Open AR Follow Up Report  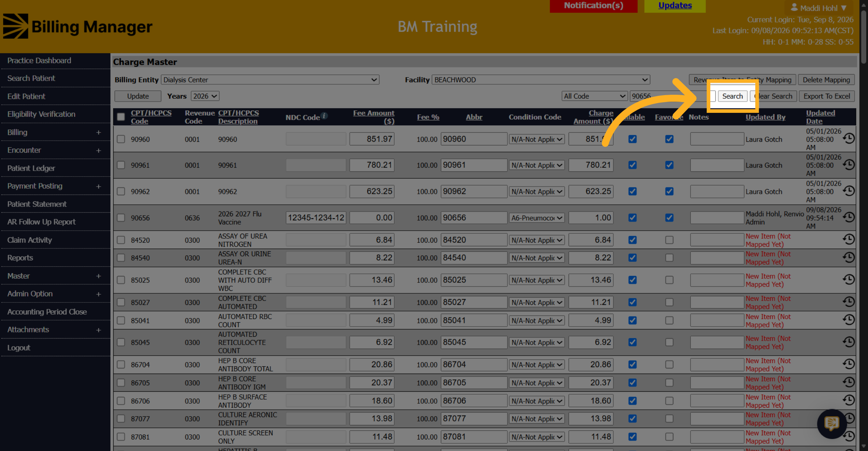coord(41,222)
